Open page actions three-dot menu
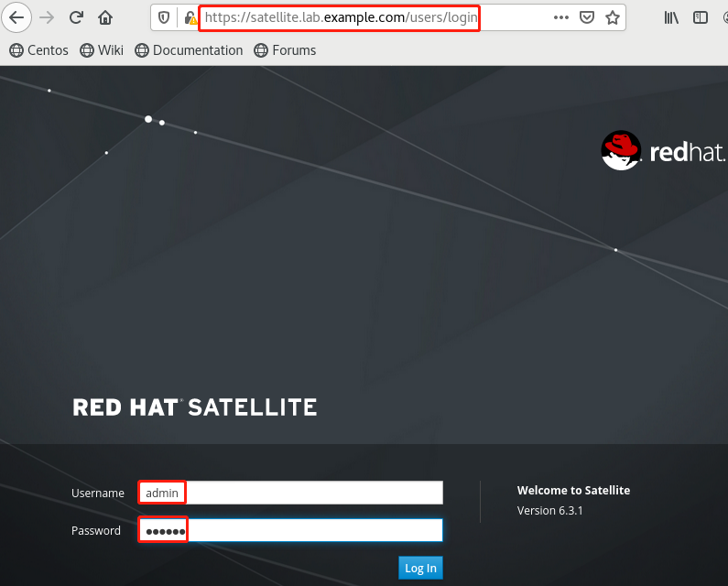The height and width of the screenshot is (586, 728). [560, 17]
